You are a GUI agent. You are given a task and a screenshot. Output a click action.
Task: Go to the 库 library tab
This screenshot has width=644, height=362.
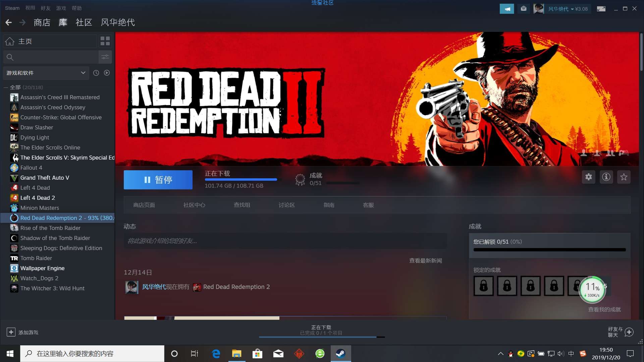point(63,22)
